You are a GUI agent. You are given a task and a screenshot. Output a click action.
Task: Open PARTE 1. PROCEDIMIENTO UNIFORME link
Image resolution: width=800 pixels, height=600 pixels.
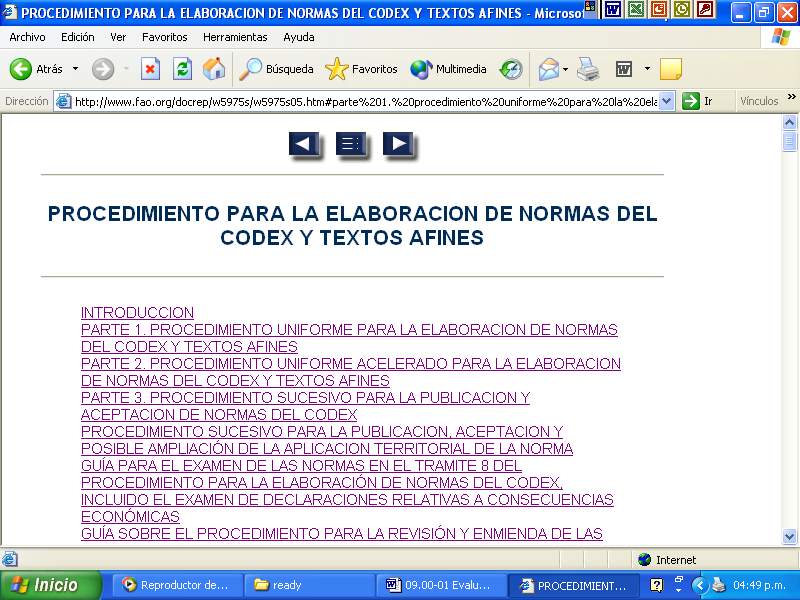tap(349, 338)
